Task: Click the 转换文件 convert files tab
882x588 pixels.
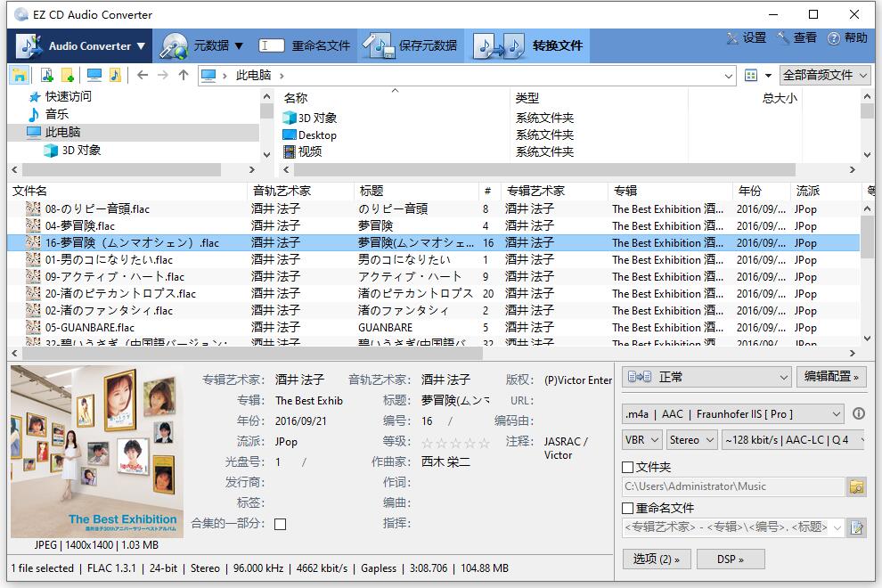Action: point(527,46)
